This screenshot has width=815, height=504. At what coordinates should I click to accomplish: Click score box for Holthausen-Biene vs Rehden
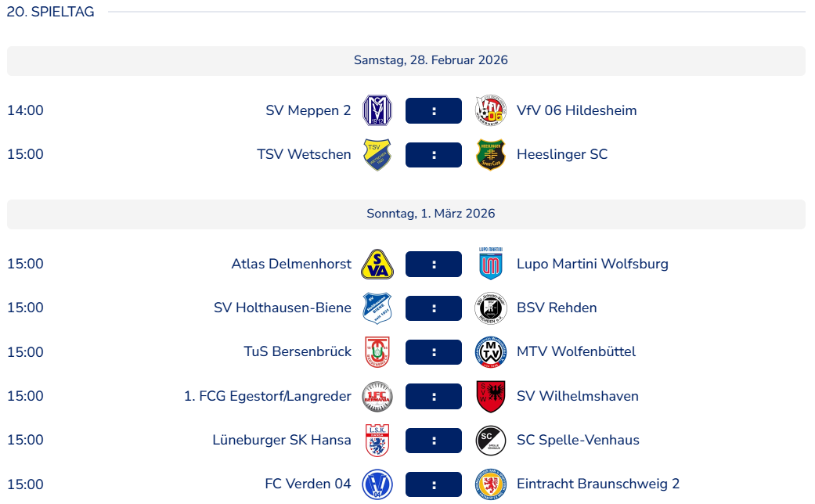[434, 308]
